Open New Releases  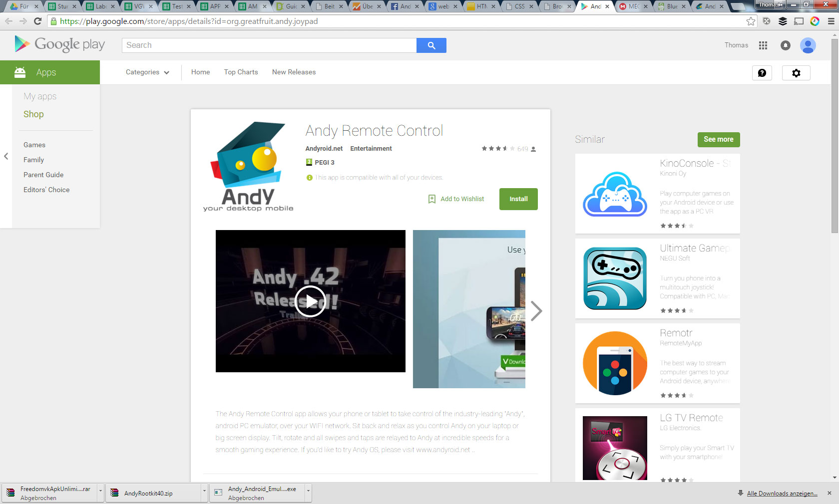coord(294,72)
